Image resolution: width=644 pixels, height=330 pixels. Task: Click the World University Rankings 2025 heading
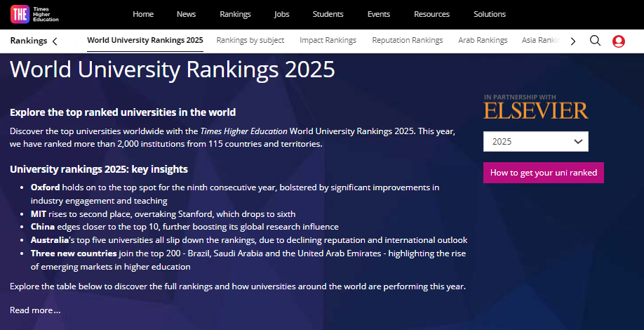173,69
